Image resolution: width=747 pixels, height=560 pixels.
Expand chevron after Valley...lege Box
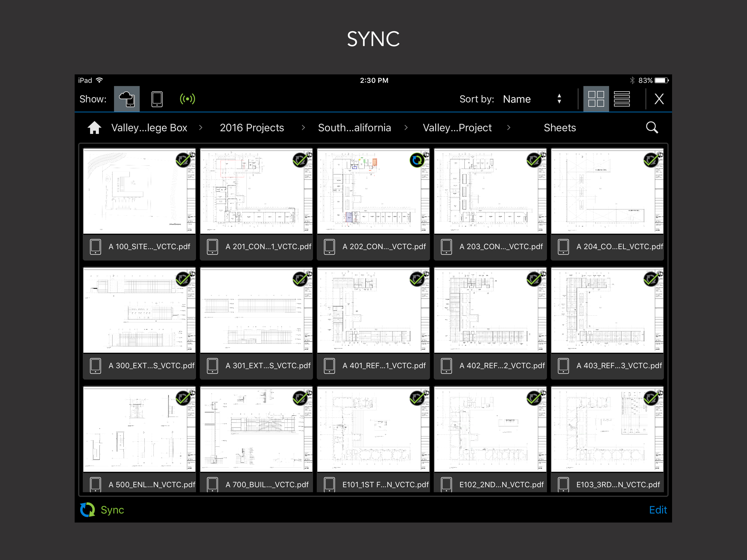click(x=201, y=128)
